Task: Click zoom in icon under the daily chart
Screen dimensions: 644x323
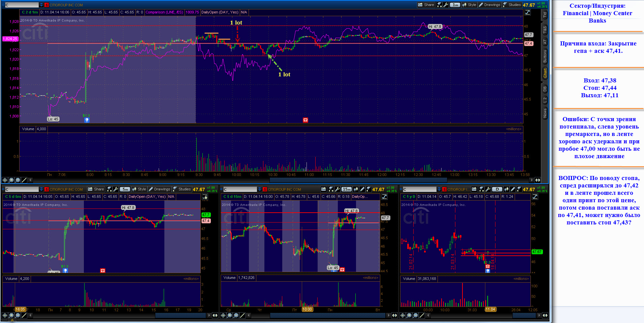Action: pyautogui.click(x=409, y=315)
